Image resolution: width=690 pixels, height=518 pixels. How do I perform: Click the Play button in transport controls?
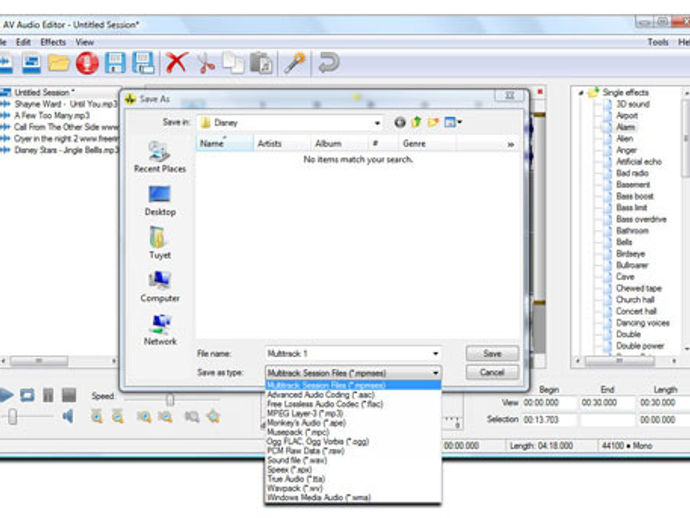(6, 395)
